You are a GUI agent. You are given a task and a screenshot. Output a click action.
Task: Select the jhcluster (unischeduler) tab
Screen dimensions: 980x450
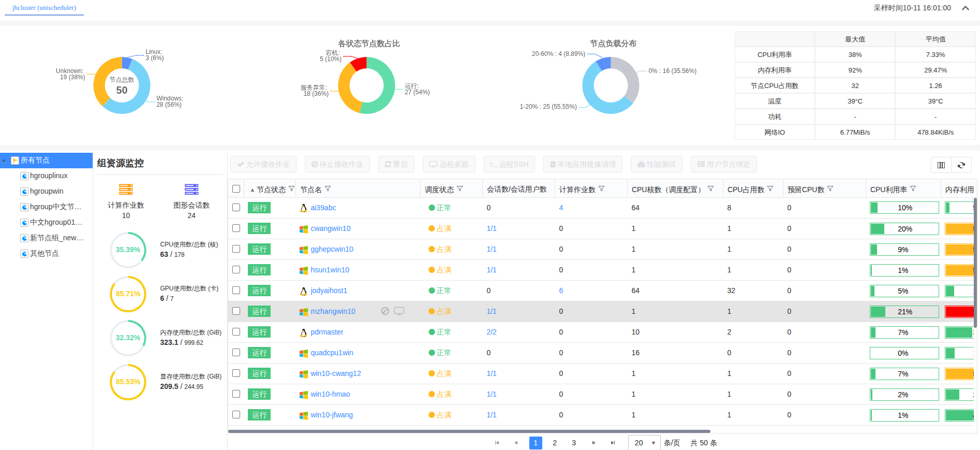[44, 8]
